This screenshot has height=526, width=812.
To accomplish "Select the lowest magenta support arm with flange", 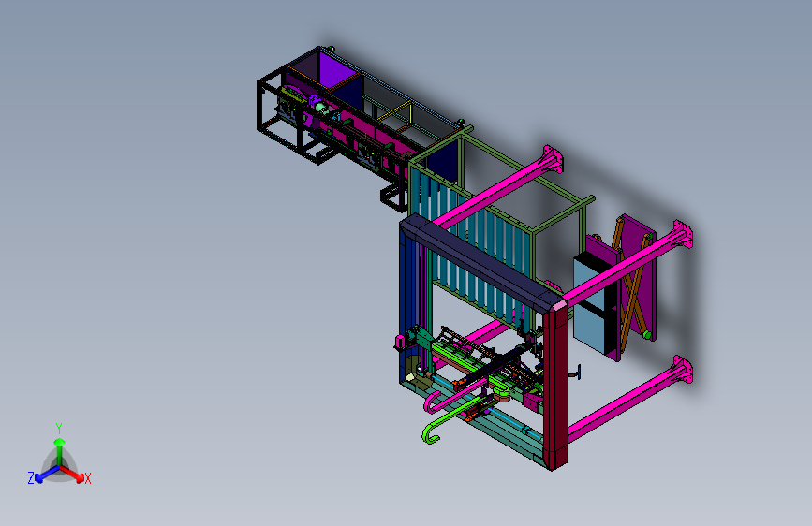I will coord(630,399).
